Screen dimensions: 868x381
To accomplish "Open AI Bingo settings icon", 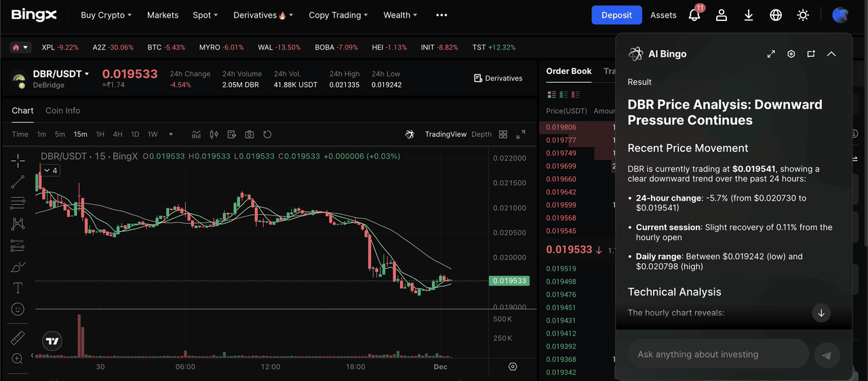I will point(791,54).
